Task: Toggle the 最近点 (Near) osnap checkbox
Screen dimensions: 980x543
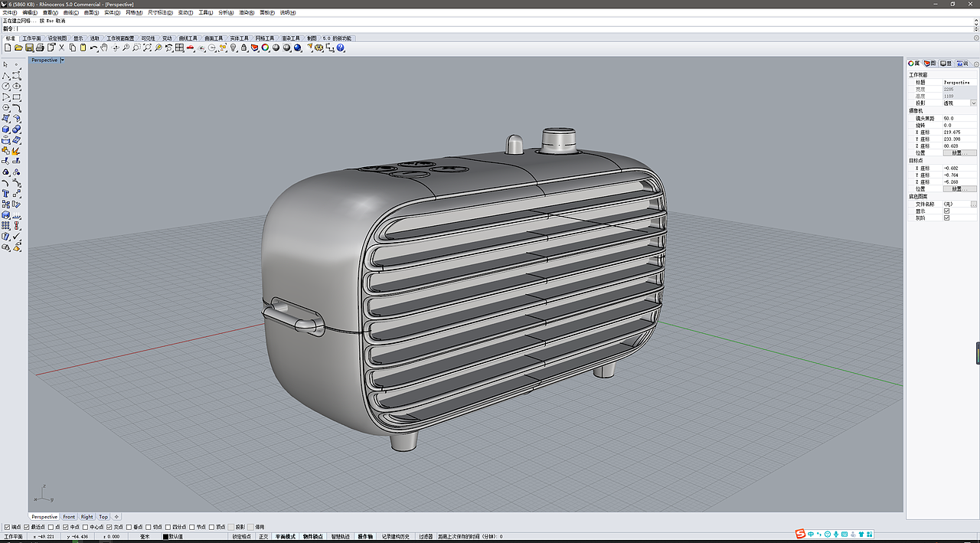Action: [x=27, y=527]
